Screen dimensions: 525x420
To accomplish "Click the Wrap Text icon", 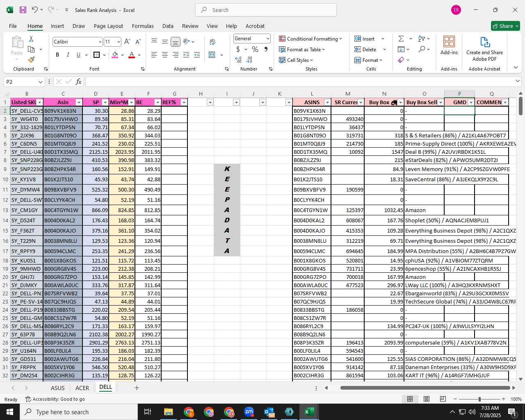I will point(212,42).
